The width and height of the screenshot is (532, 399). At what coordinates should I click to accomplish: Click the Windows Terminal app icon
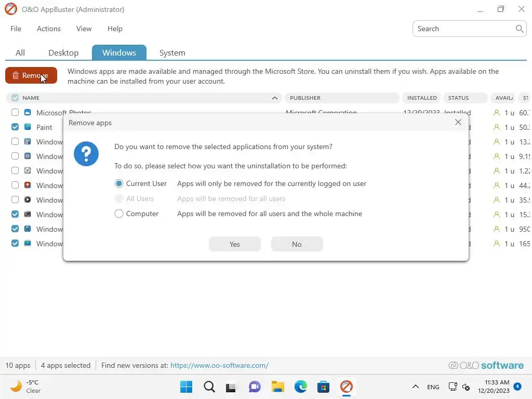point(28,215)
